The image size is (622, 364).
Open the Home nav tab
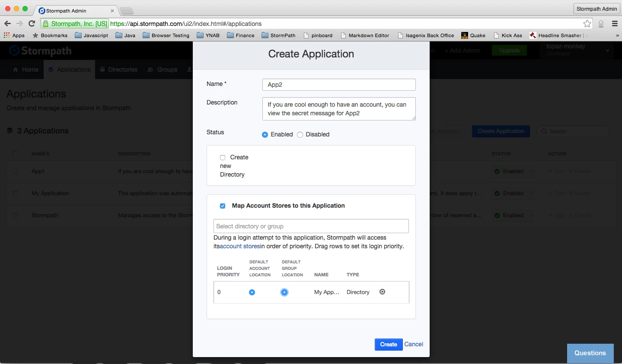(26, 70)
